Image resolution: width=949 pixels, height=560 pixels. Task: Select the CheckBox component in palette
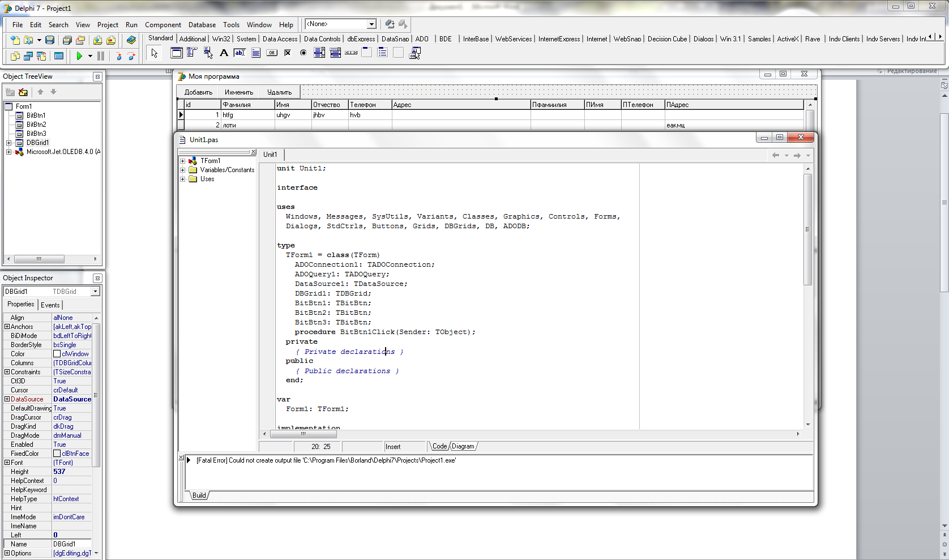coord(288,53)
